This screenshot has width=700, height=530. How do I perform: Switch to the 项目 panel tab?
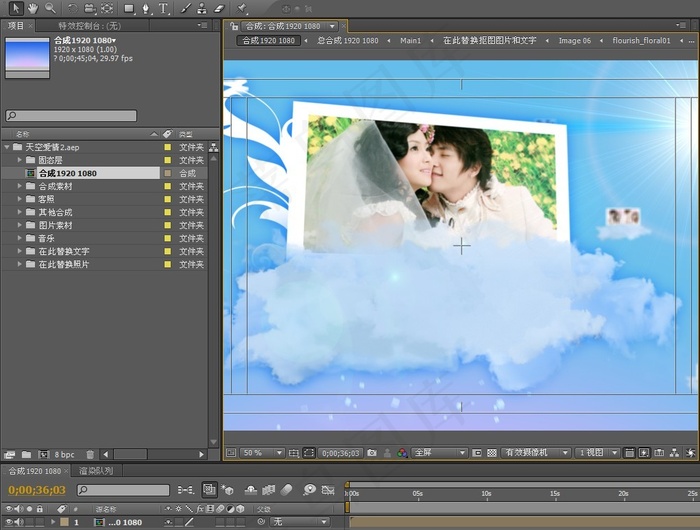(x=16, y=26)
